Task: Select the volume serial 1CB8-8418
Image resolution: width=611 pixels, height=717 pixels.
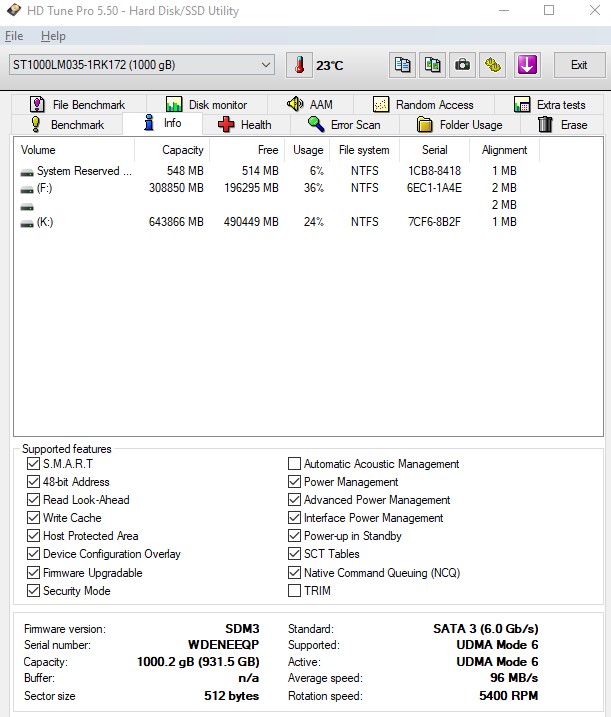Action: [x=434, y=171]
